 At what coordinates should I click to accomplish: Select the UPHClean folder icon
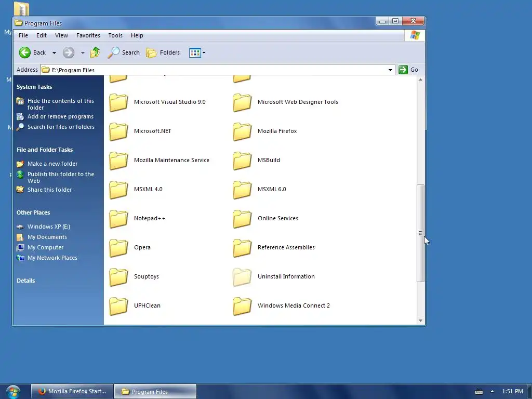point(118,307)
